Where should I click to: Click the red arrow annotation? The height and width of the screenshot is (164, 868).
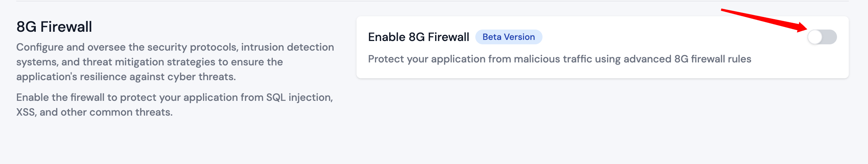point(764,20)
